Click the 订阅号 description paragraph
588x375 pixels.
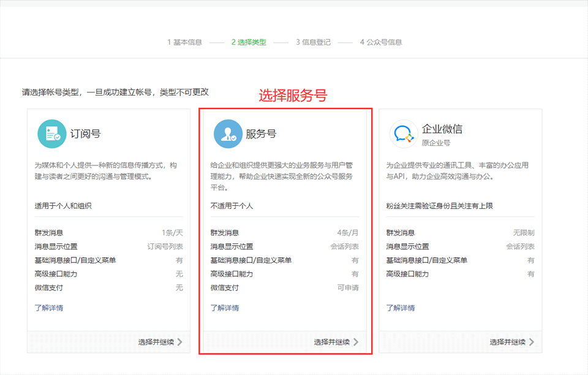pos(106,171)
